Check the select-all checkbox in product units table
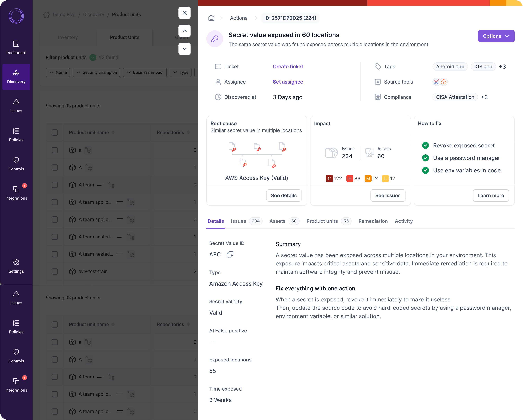 coord(55,133)
